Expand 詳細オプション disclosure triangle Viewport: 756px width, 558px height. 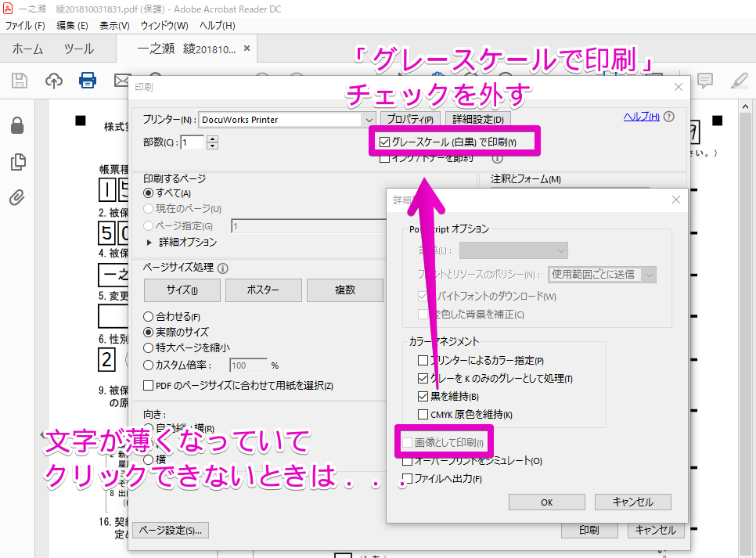(x=149, y=242)
